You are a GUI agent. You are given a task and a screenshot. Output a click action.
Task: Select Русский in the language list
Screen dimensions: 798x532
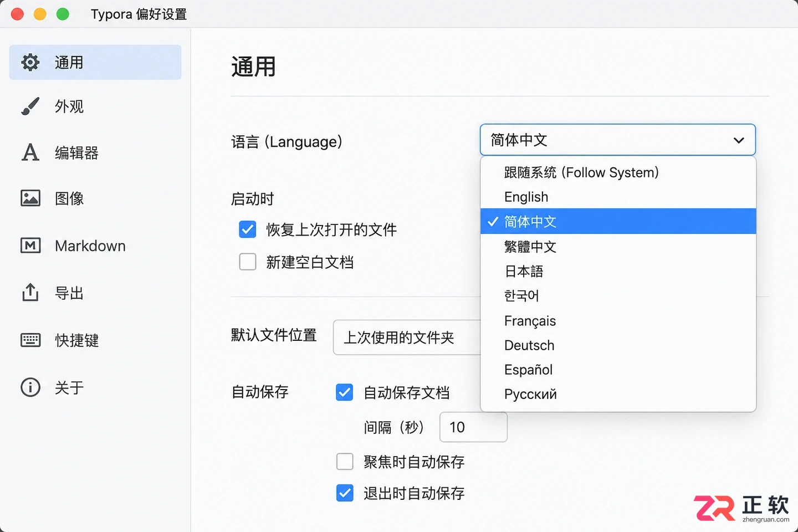point(618,394)
